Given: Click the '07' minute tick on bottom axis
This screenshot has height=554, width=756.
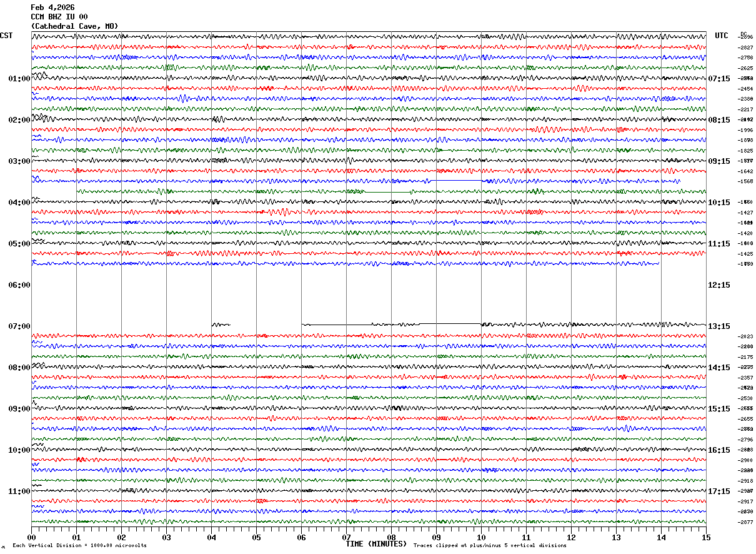Looking at the screenshot, I should [x=346, y=538].
